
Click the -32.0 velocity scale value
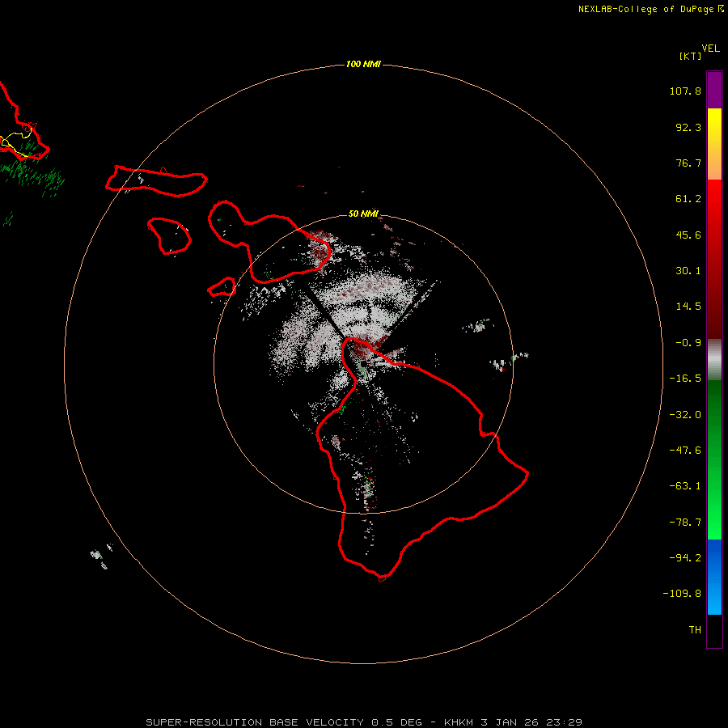pyautogui.click(x=685, y=415)
